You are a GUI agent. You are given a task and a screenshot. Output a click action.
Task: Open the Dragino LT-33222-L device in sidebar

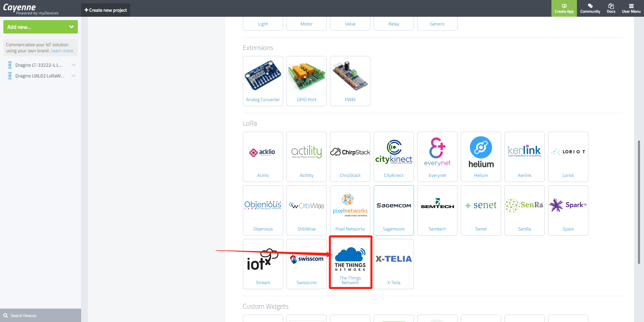click(39, 65)
